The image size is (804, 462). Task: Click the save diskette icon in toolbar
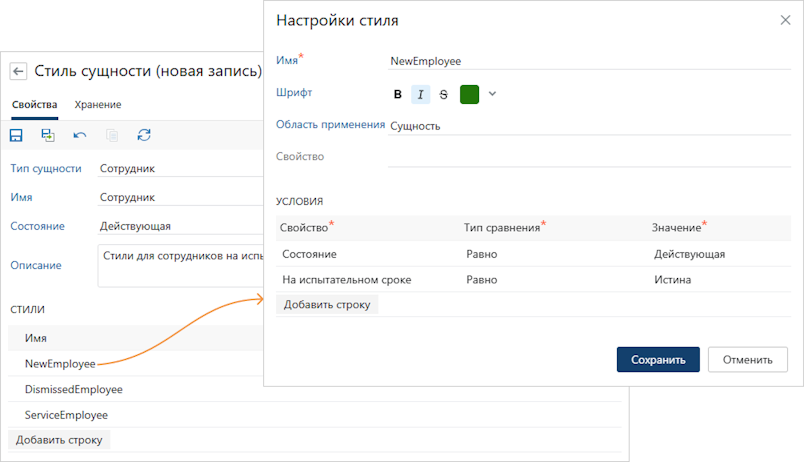16,135
